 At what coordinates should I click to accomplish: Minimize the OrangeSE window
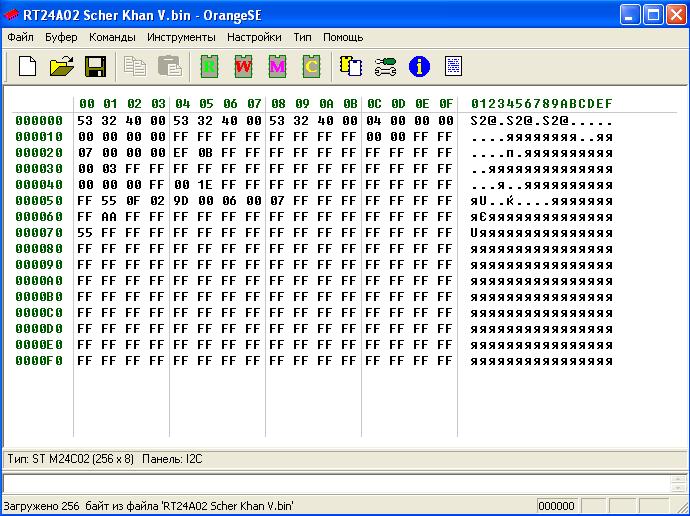pos(630,15)
